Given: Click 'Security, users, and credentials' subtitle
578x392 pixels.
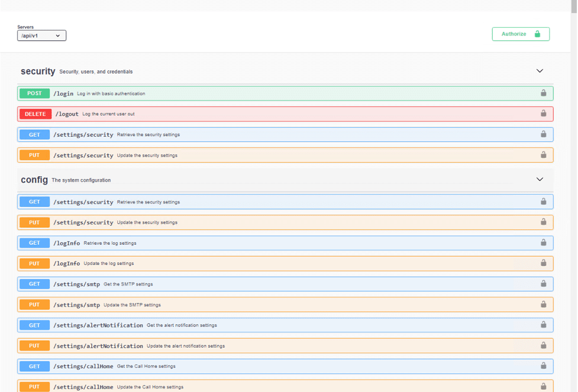Looking at the screenshot, I should (96, 72).
